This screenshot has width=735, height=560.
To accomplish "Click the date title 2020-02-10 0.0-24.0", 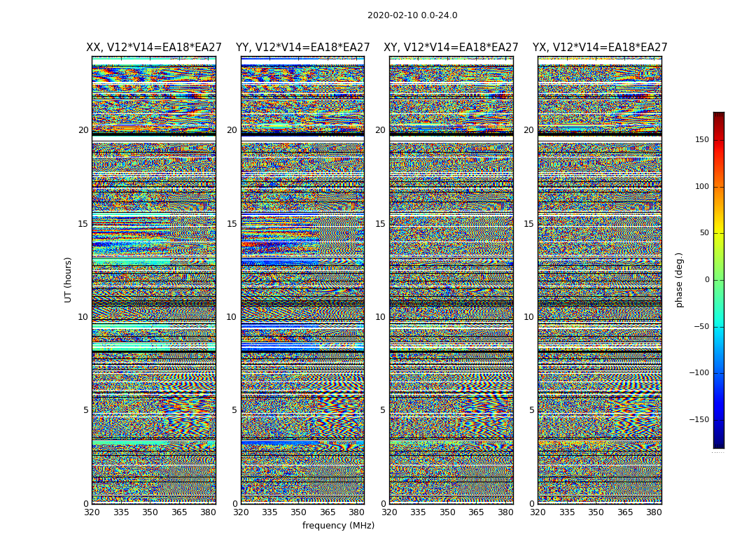I will 412,15.
